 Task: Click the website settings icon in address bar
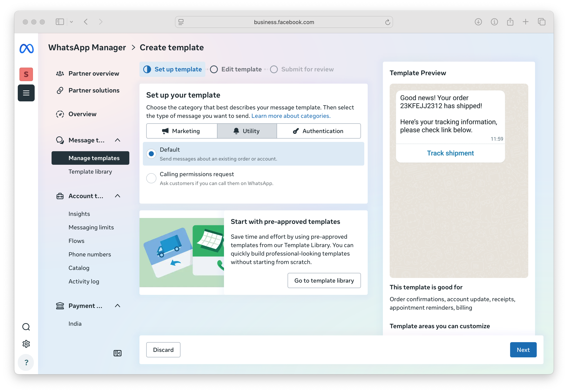pyautogui.click(x=181, y=22)
